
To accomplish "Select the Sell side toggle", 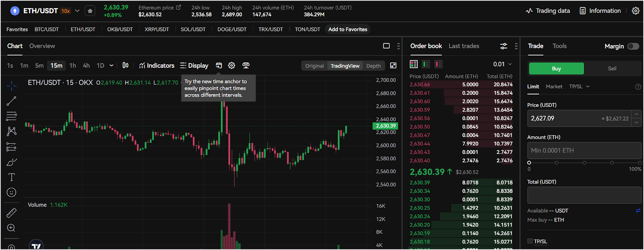I will click(x=612, y=69).
